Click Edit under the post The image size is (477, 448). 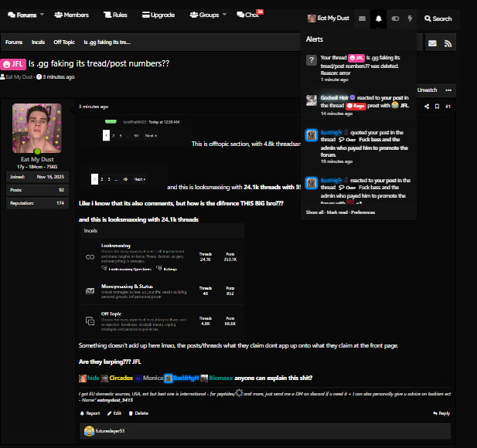pos(114,413)
